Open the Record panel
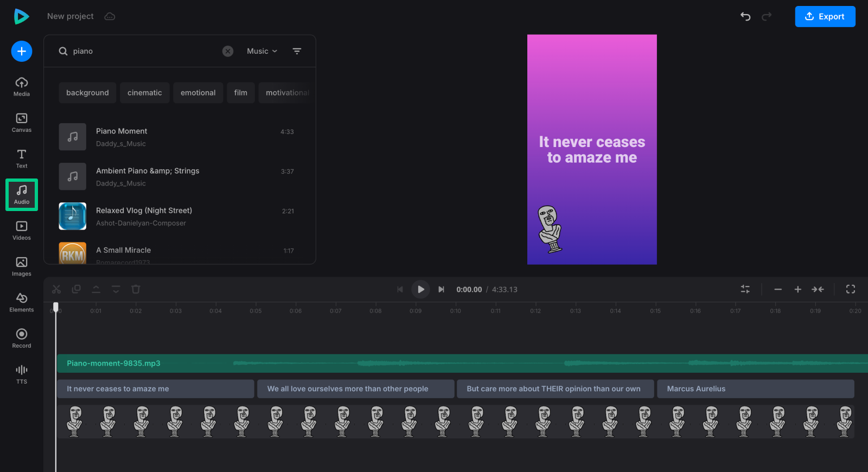 pos(22,338)
